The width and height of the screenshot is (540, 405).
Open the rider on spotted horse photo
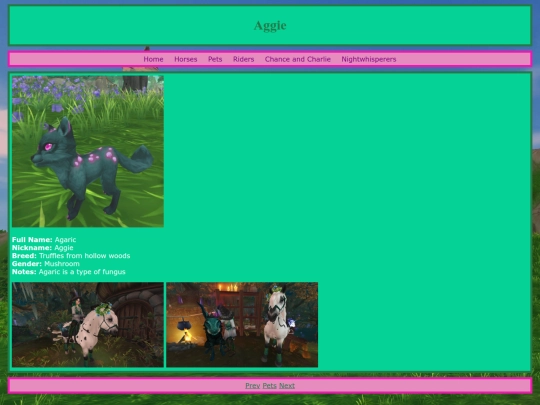pyautogui.click(x=88, y=325)
